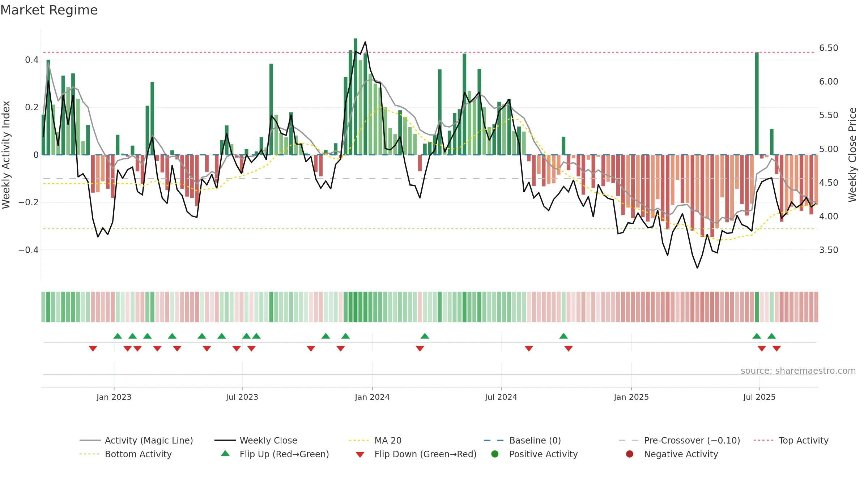Click the Jan 2023 axis label
Viewport: 868px width, 488px height.
click(114, 397)
